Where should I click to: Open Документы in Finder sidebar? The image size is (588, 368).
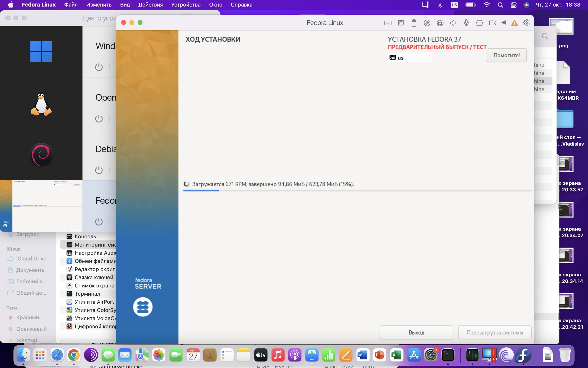(27, 270)
